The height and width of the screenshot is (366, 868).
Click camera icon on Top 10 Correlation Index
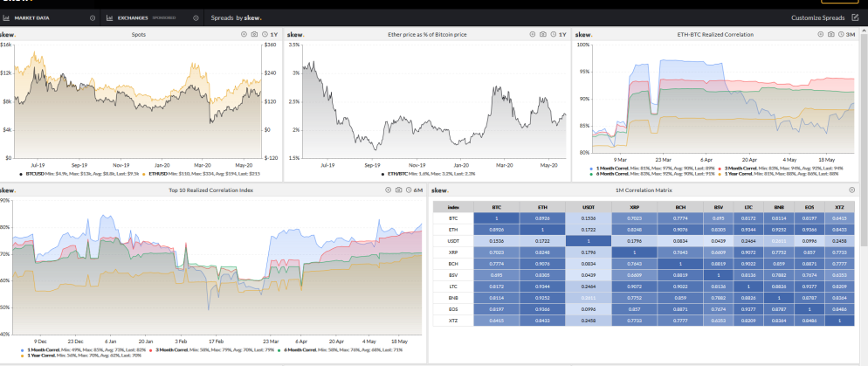[398, 190]
